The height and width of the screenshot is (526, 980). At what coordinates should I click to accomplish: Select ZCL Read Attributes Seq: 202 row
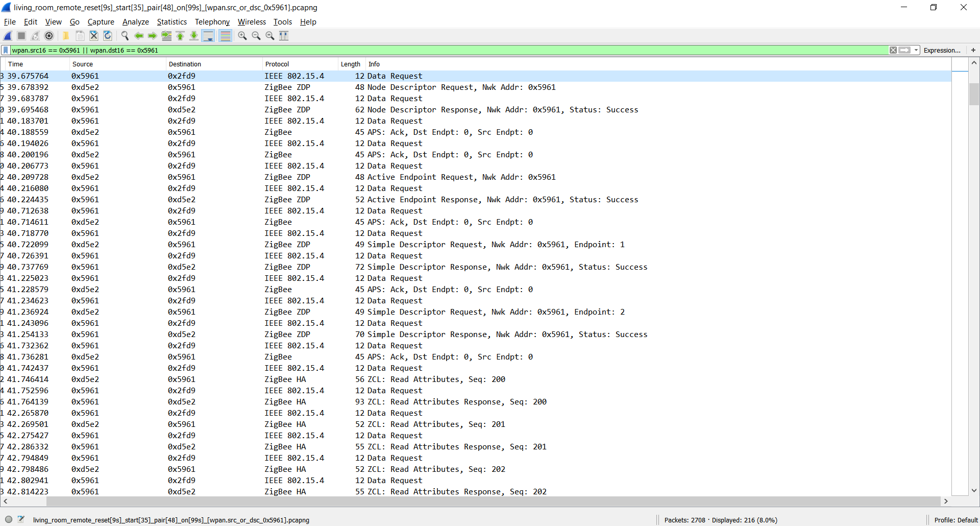(476, 469)
